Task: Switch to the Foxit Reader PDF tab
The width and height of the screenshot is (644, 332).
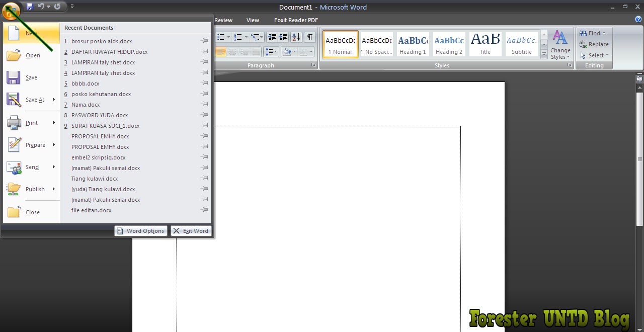Action: (x=296, y=20)
